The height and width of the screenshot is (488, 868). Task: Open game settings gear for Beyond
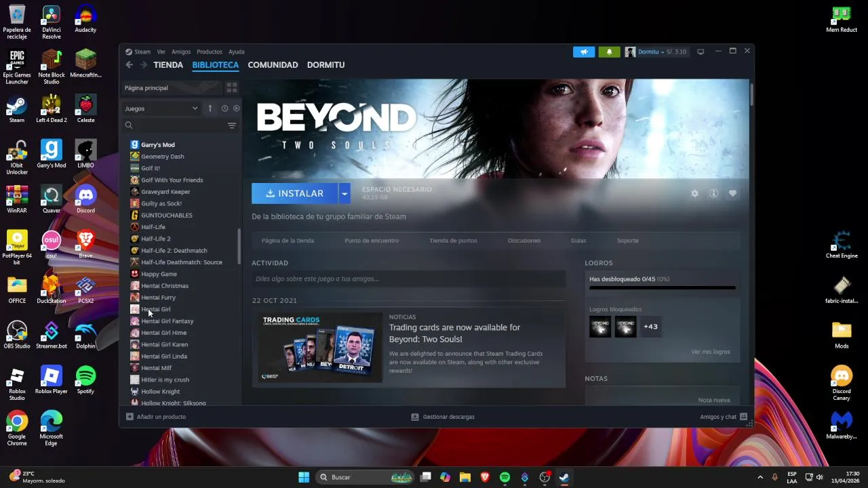pos(694,194)
